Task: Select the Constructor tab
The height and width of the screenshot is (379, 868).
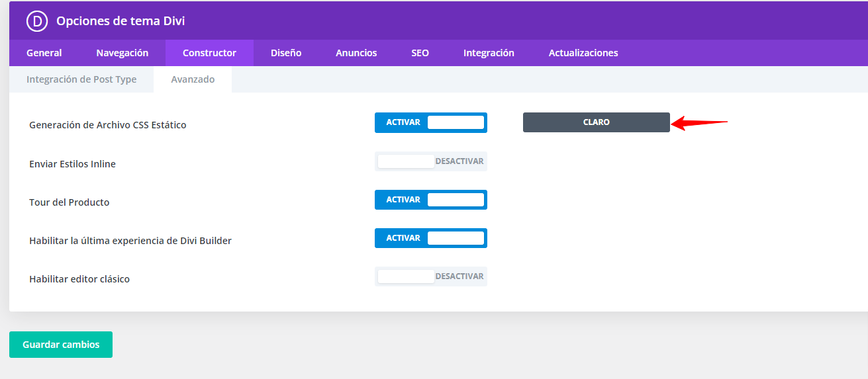Action: pos(209,53)
